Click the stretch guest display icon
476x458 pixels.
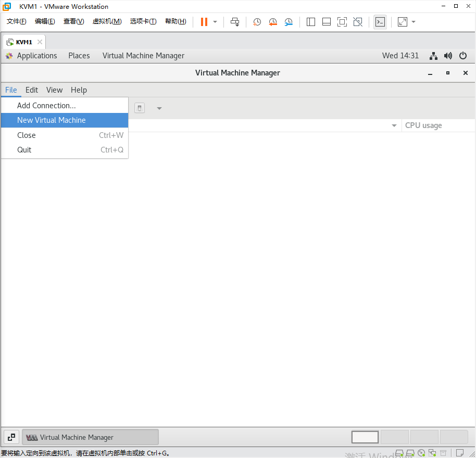[x=403, y=22]
